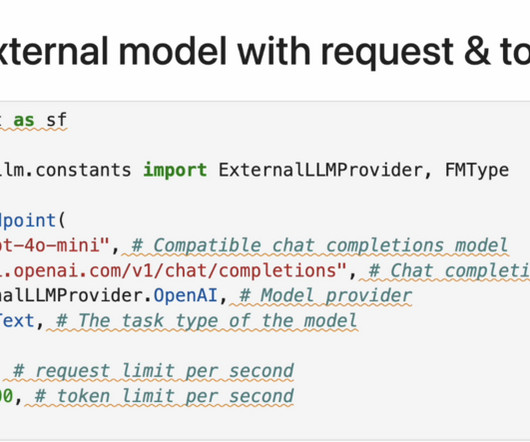This screenshot has width=530, height=442.
Task: Click the FMType import name
Action: (477, 170)
